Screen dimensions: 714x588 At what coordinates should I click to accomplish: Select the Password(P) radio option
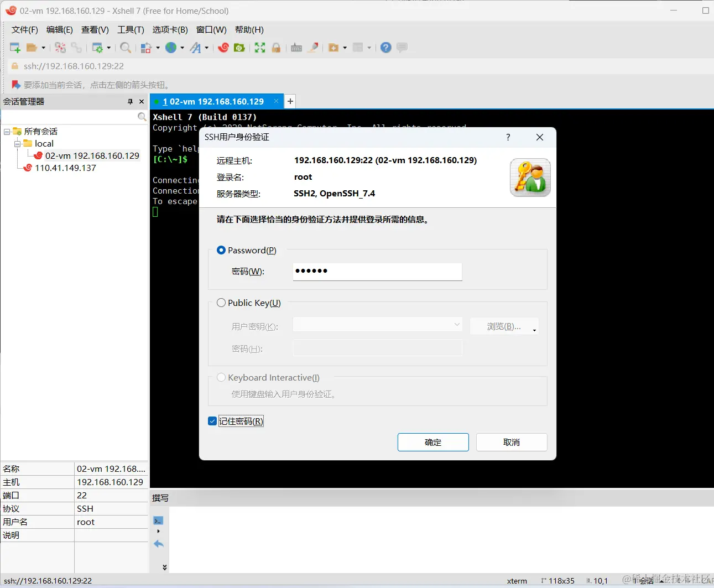click(221, 250)
